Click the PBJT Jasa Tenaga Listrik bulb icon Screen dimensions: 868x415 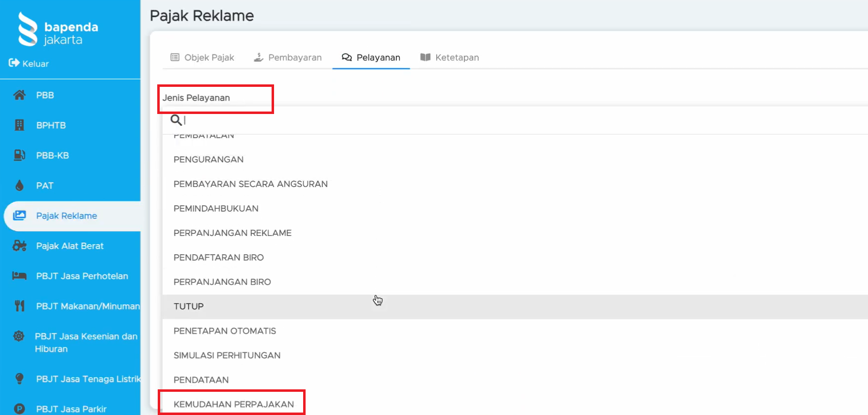(19, 379)
